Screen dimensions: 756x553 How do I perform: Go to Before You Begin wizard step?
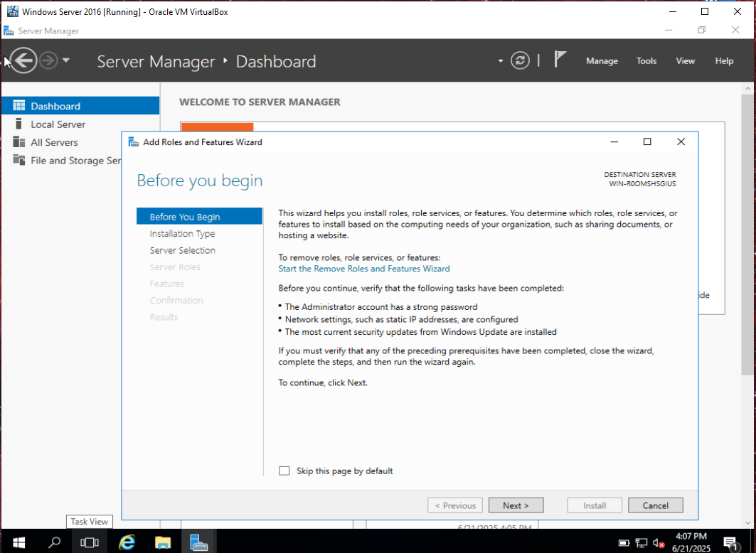coord(199,217)
